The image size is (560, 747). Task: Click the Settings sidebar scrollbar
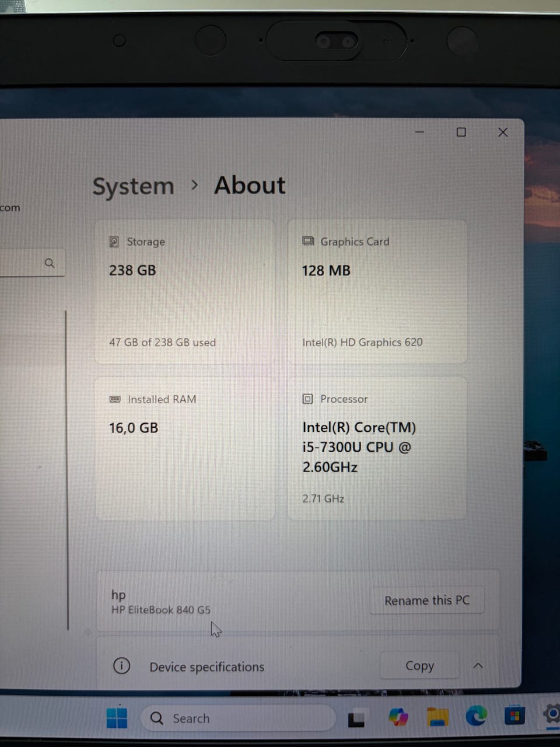point(67,470)
